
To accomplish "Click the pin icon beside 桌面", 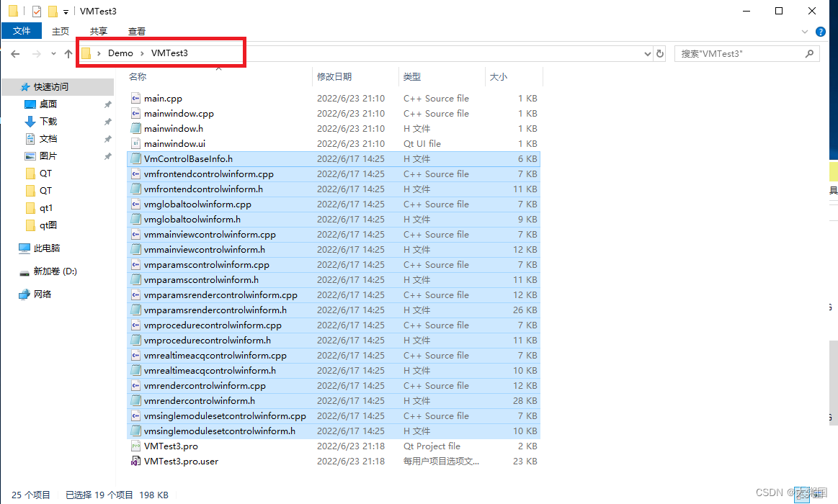I will [107, 104].
